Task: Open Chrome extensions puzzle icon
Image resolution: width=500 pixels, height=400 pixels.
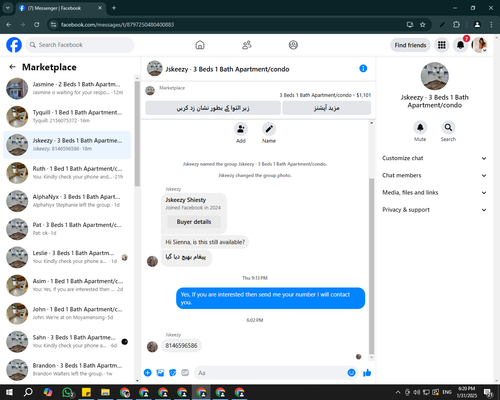Action: (456, 25)
